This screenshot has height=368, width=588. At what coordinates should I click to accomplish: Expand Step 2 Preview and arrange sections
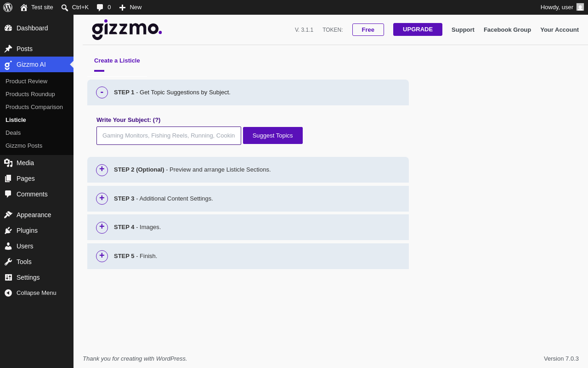point(102,170)
